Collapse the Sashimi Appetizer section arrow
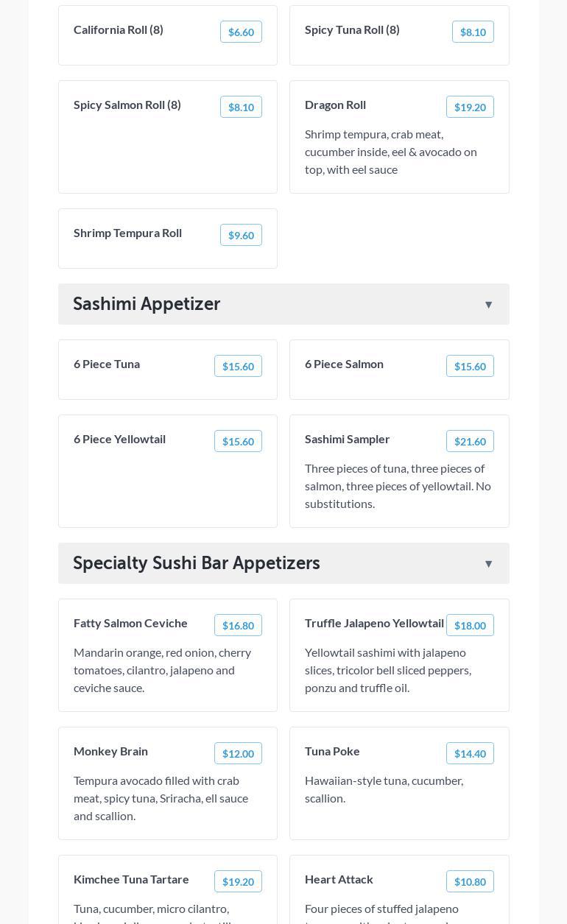The width and height of the screenshot is (567, 924). point(488,305)
